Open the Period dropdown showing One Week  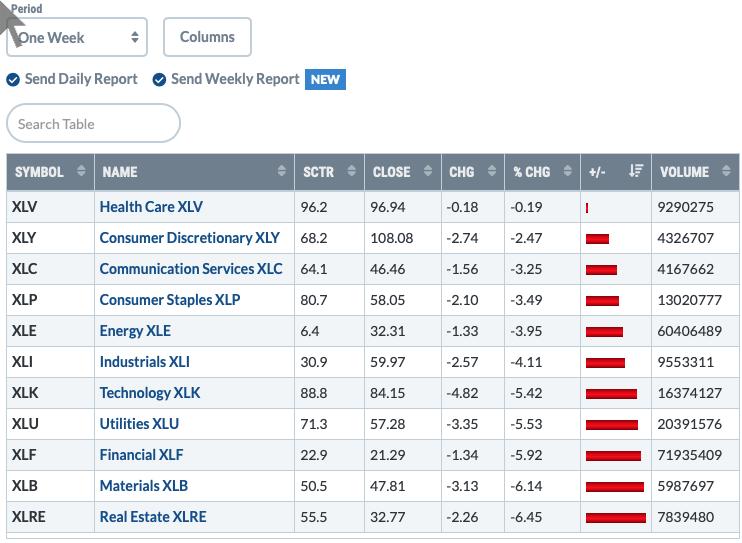(x=77, y=37)
